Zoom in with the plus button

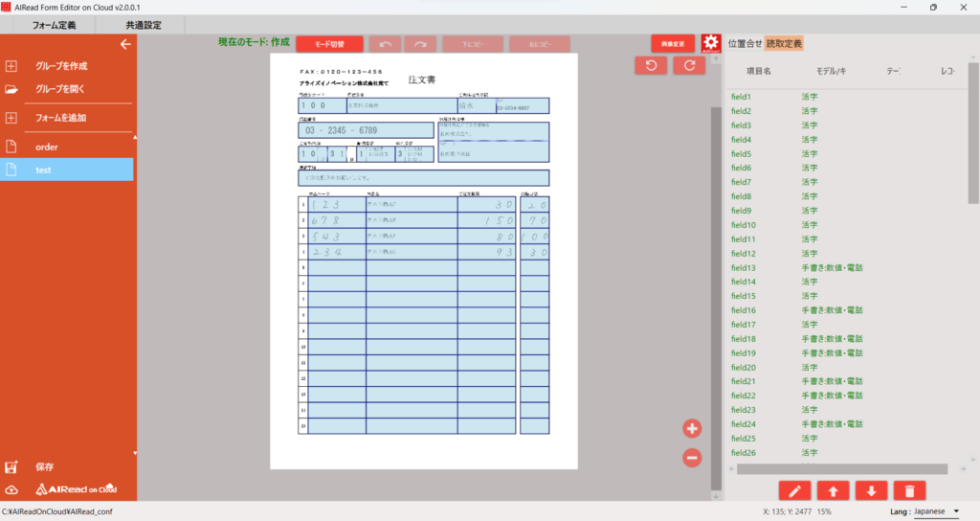coord(692,428)
